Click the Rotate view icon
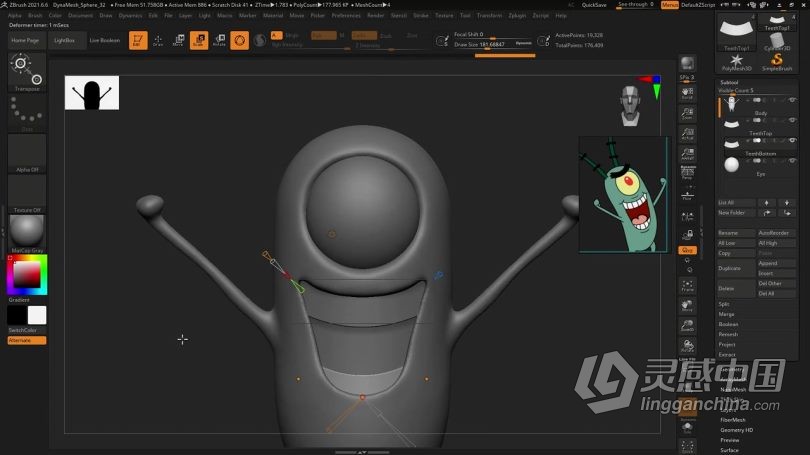 687,346
